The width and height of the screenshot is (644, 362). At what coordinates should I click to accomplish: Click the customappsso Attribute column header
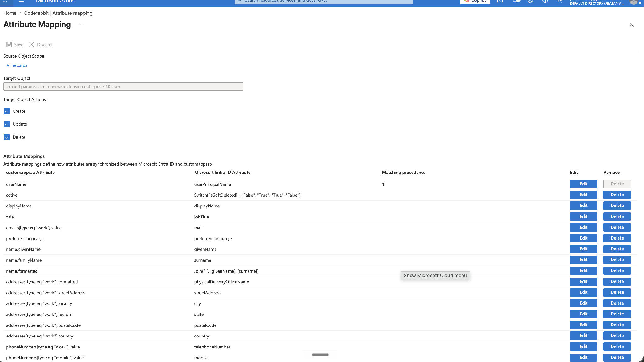click(x=31, y=173)
